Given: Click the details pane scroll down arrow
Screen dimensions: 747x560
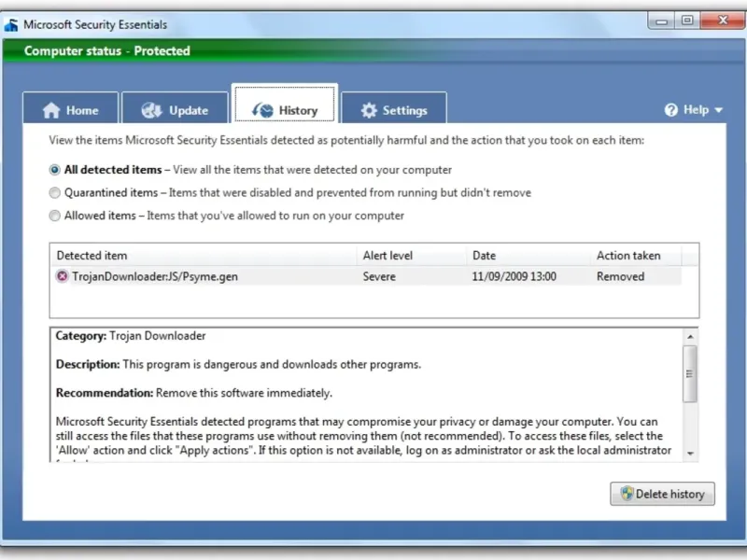Looking at the screenshot, I should (x=690, y=454).
